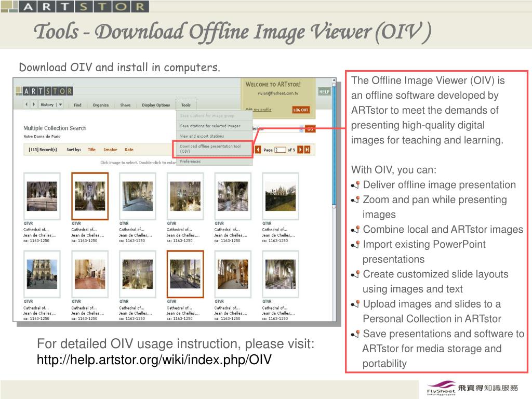The image size is (532, 399).
Task: Click the forward arrow beside History
Action: coord(34,104)
